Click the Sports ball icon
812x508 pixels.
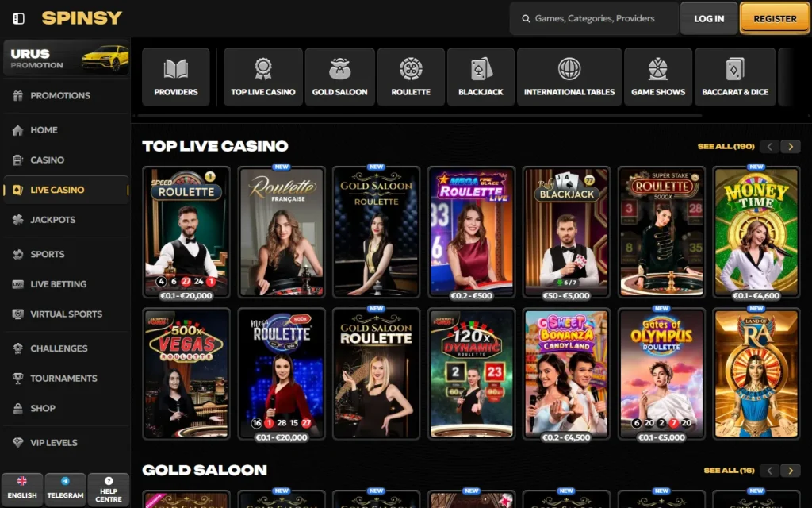(18, 255)
